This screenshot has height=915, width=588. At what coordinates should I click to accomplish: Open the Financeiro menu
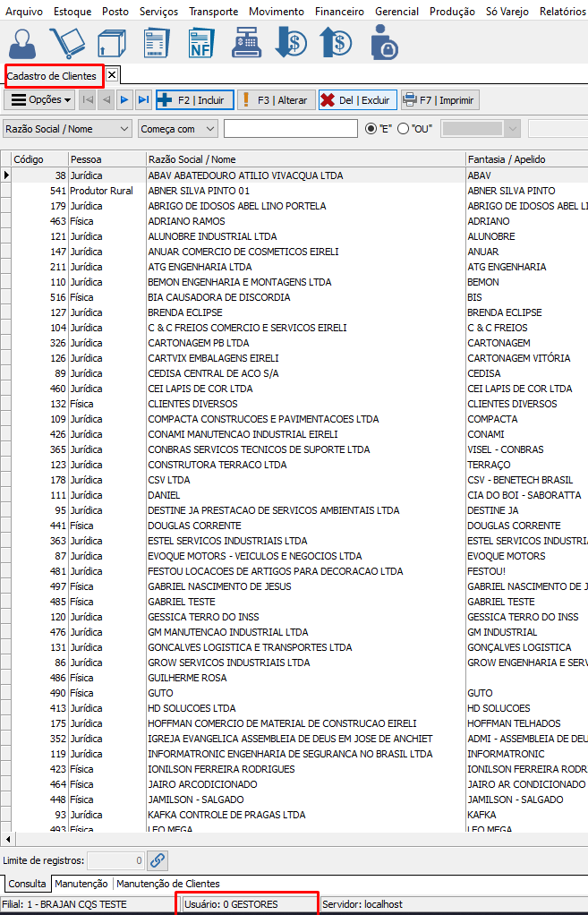pyautogui.click(x=339, y=12)
